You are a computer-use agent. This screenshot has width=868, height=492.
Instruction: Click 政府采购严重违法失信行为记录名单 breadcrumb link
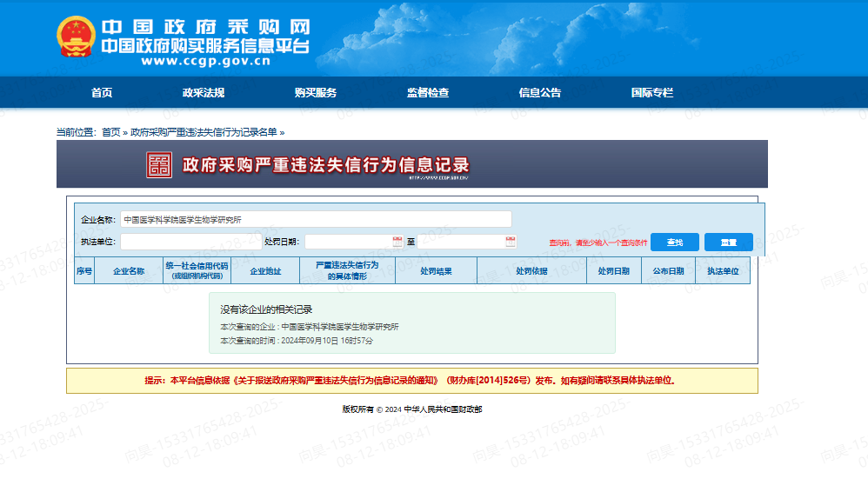coord(204,132)
